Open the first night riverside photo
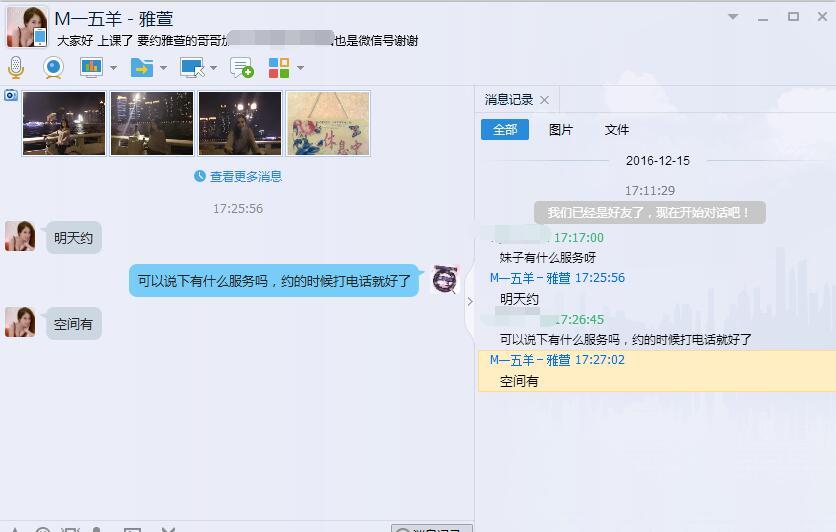836x532 pixels. [x=64, y=124]
